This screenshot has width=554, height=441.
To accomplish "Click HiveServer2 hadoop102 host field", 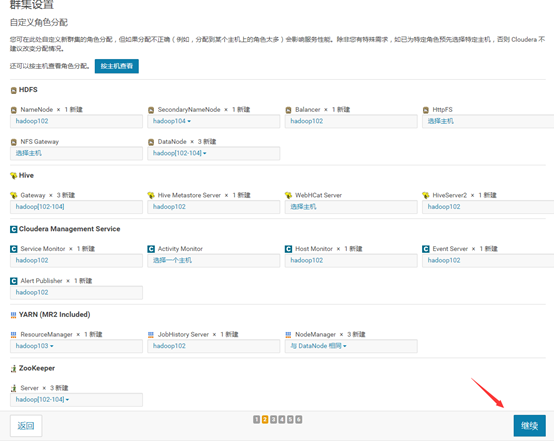I will tap(488, 207).
